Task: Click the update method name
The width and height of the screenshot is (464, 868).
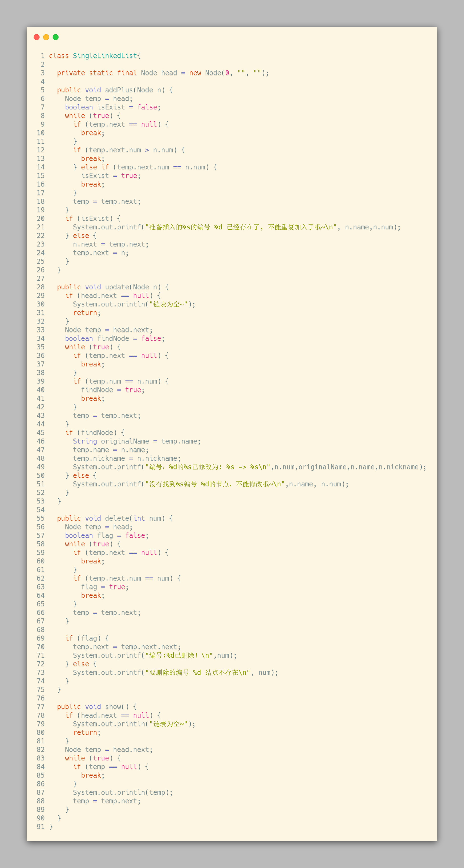Action: pyautogui.click(x=117, y=287)
